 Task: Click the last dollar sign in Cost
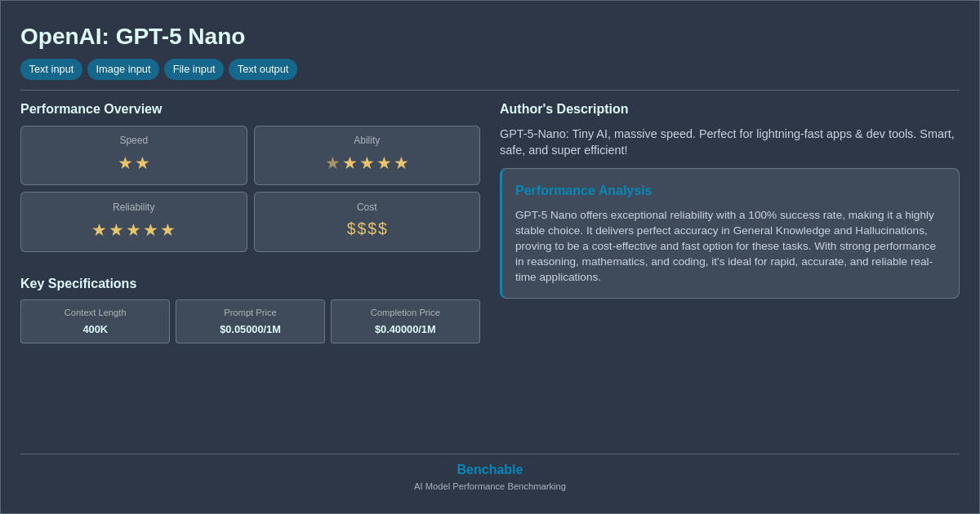[x=383, y=228]
